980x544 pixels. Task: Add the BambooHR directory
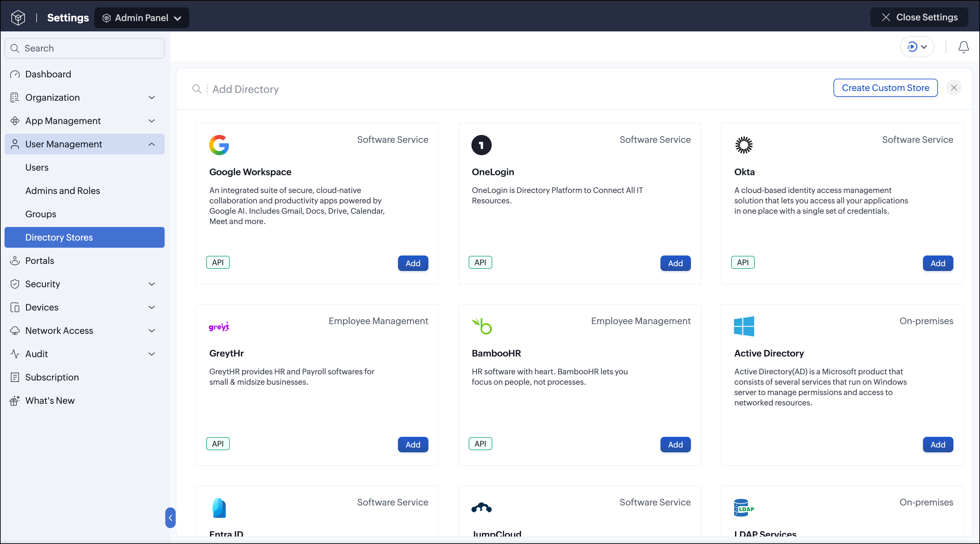tap(675, 445)
